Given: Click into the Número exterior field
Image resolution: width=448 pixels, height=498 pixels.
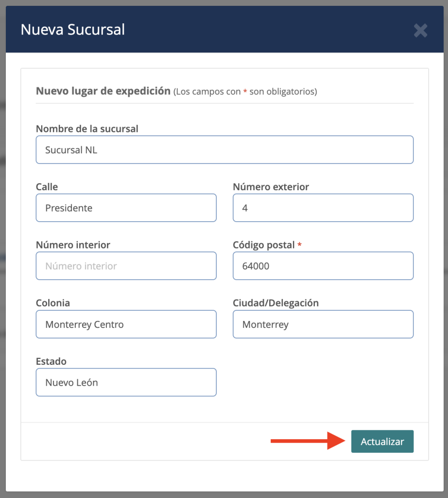Looking at the screenshot, I should pyautogui.click(x=323, y=208).
